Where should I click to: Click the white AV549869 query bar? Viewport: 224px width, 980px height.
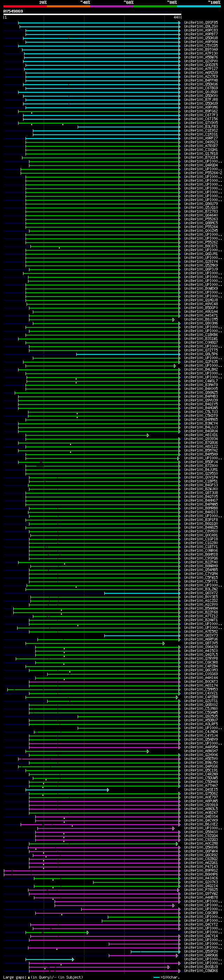(92, 14)
